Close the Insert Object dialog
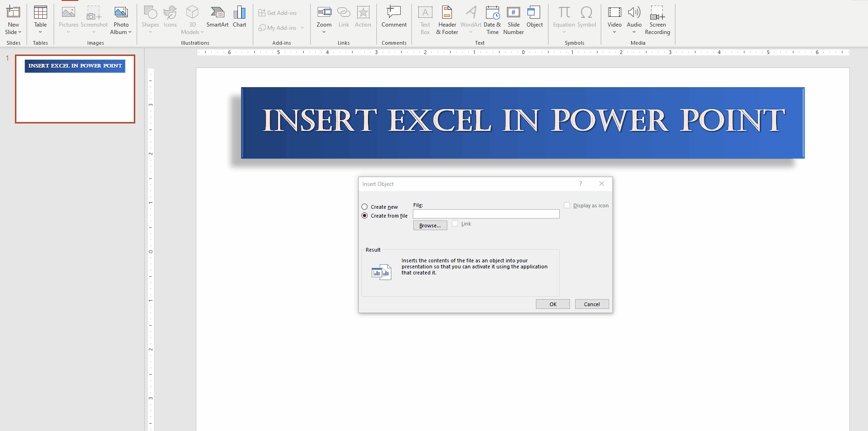Viewport: 868px width, 431px height. [602, 184]
